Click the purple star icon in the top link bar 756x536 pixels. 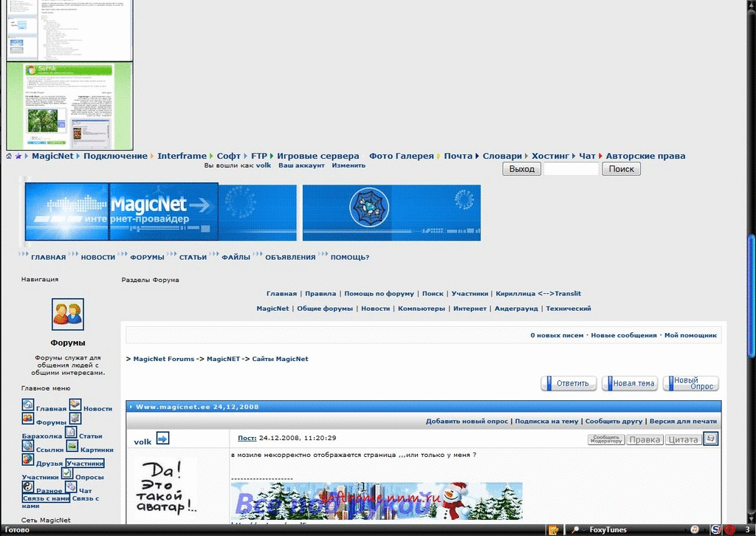[18, 157]
